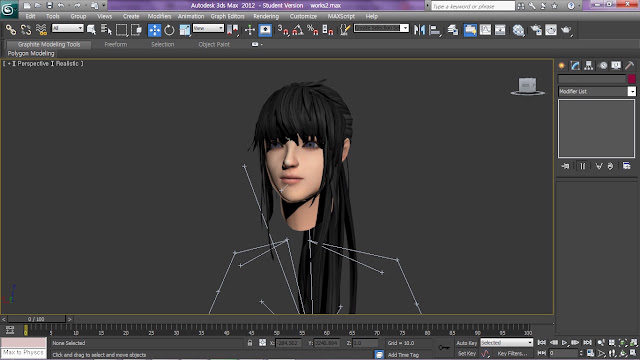Expand the Quick Access toolbar dropdown arrow
Screen dimensions: 640x360
pyautogui.click(x=104, y=6)
